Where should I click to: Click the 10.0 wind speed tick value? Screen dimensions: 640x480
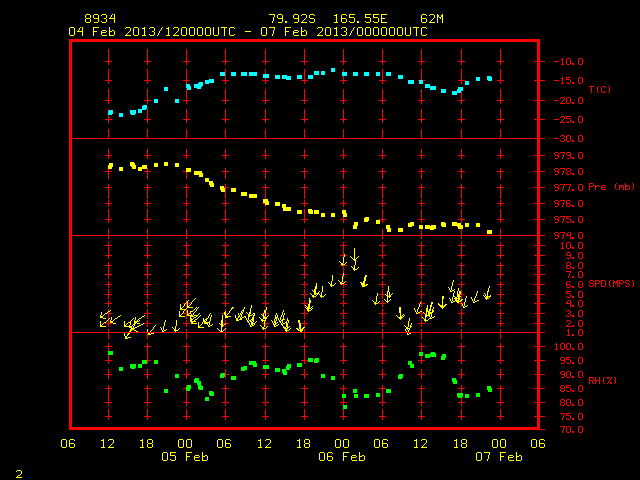coord(571,246)
